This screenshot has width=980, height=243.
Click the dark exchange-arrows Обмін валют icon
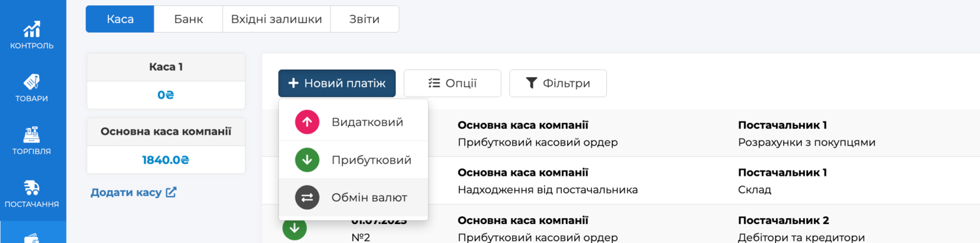pos(307,197)
